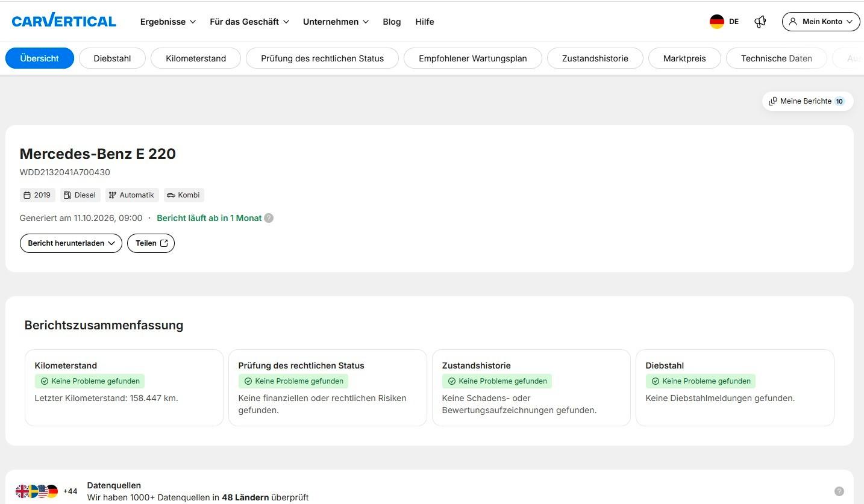Screen dimensions: 864x504
Task: Click 'Bericht läuft ab in 1 Monat'
Action: tap(209, 218)
